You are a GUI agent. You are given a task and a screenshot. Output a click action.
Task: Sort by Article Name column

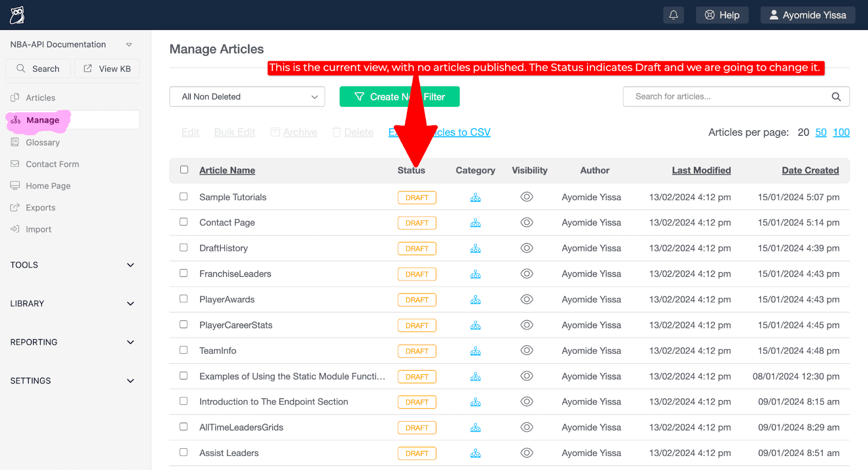(227, 170)
